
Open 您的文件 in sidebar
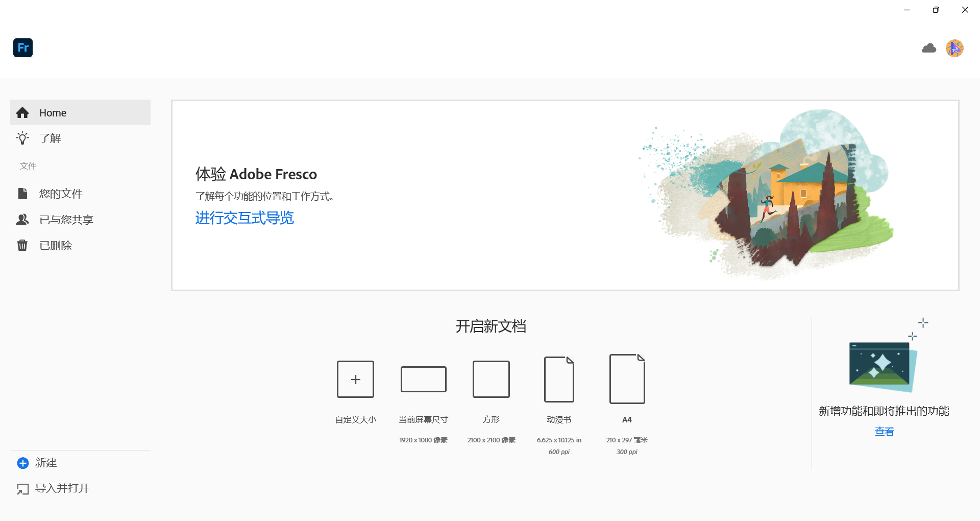[80, 194]
